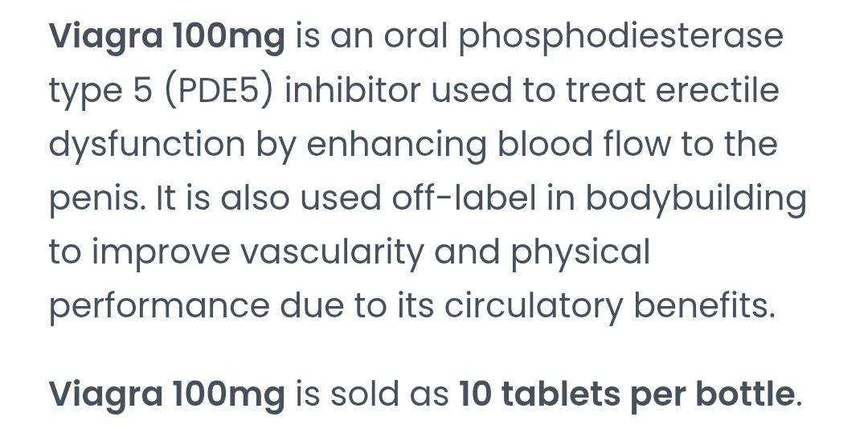Click the word 'inhibitor'
Screen dimensions: 868x429
tap(352, 91)
